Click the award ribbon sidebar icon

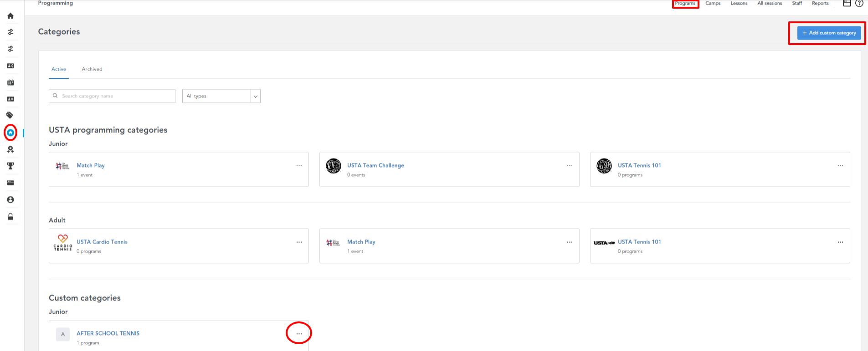coord(10,149)
